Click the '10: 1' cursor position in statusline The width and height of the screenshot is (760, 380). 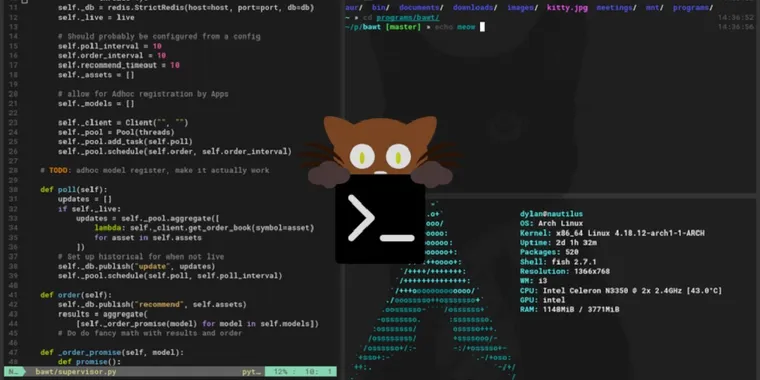click(317, 372)
